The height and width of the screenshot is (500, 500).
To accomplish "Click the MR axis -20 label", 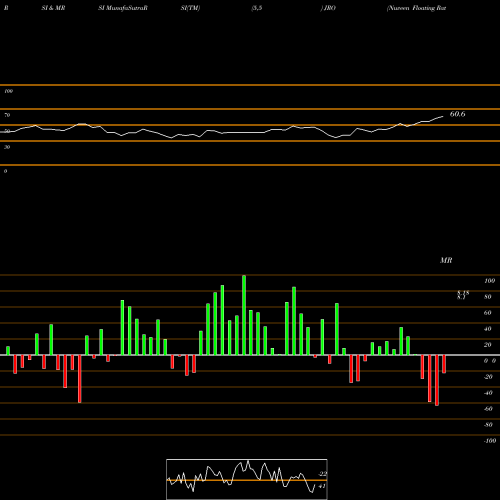I will point(488,377).
